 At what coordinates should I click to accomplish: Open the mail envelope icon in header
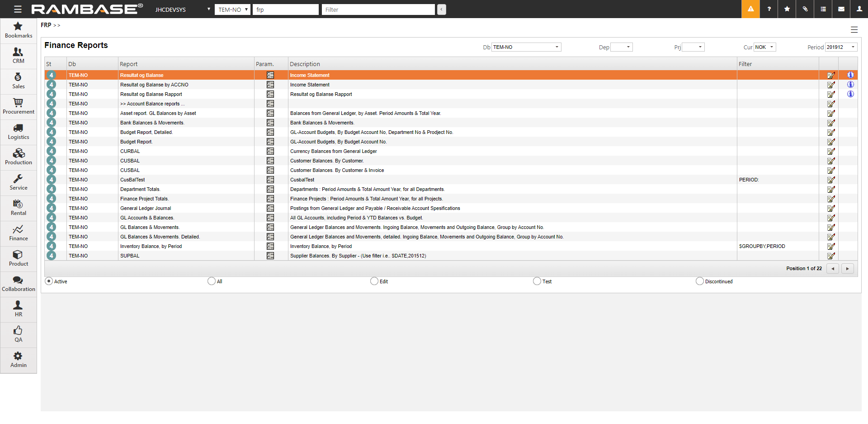pos(841,9)
